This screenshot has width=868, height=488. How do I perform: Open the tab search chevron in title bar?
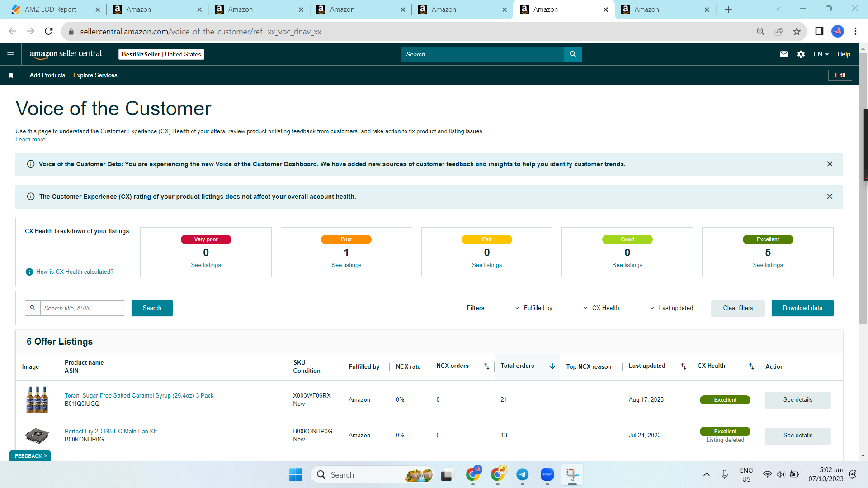[x=777, y=9]
